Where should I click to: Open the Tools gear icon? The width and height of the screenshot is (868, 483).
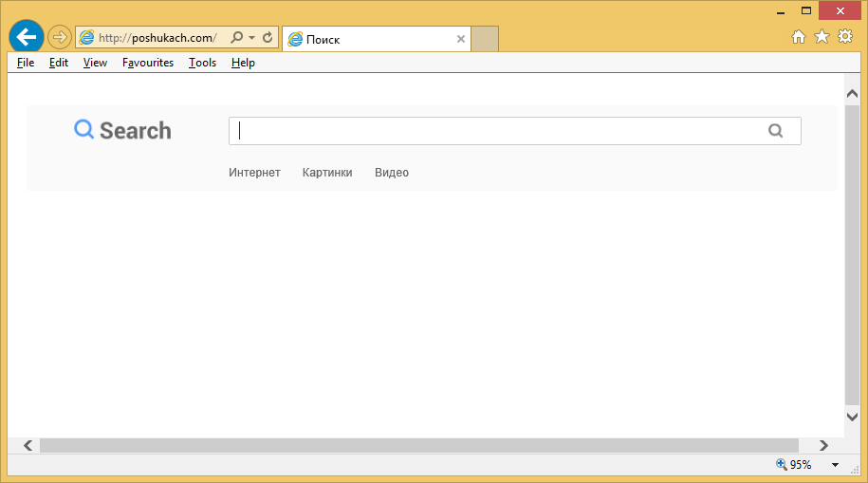(x=844, y=37)
